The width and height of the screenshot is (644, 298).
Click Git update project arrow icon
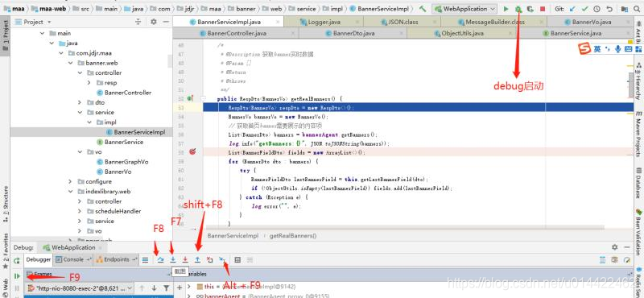tap(573, 9)
